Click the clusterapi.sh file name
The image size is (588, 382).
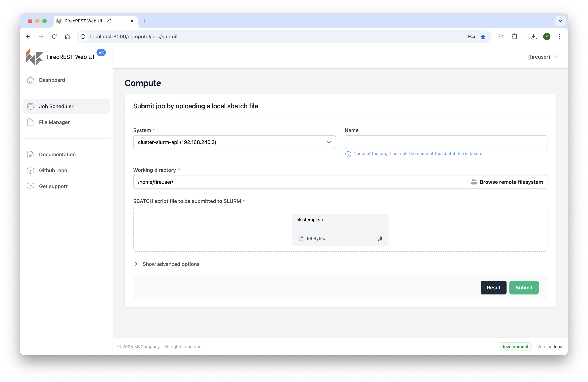tap(310, 220)
